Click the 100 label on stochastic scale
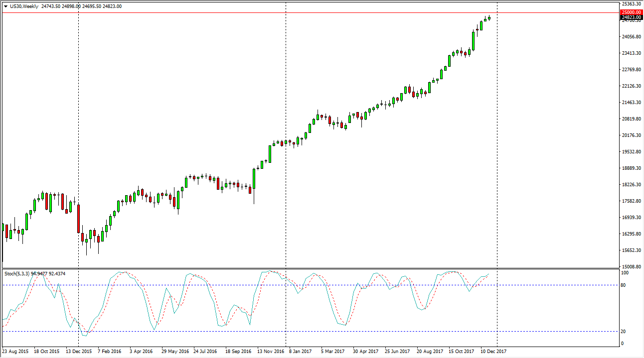This screenshot has height=358, width=644. pos(625,273)
